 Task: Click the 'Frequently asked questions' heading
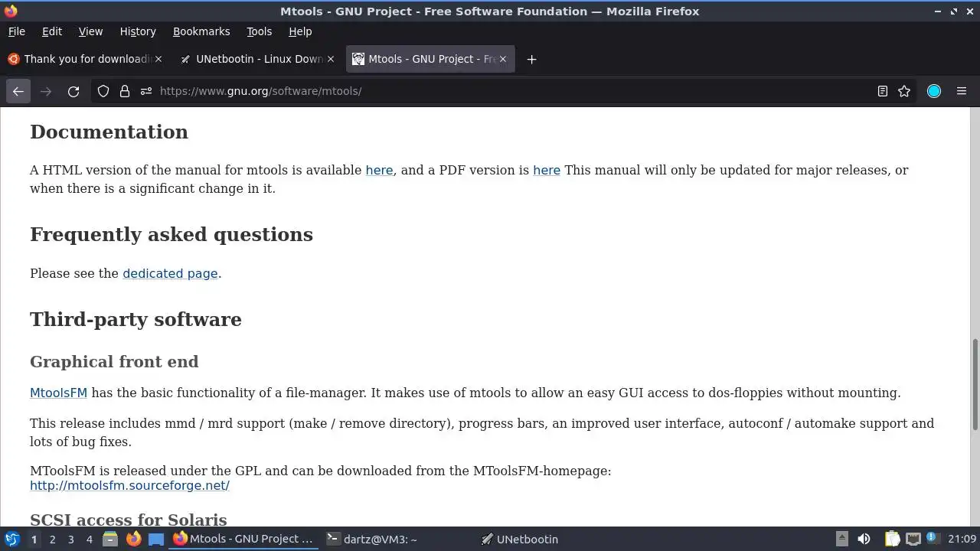tap(171, 234)
